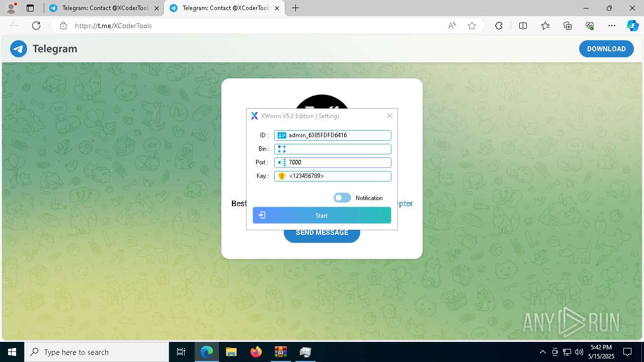This screenshot has width=644, height=362.
Task: Click the Key field showing <123456789>
Action: pyautogui.click(x=333, y=176)
